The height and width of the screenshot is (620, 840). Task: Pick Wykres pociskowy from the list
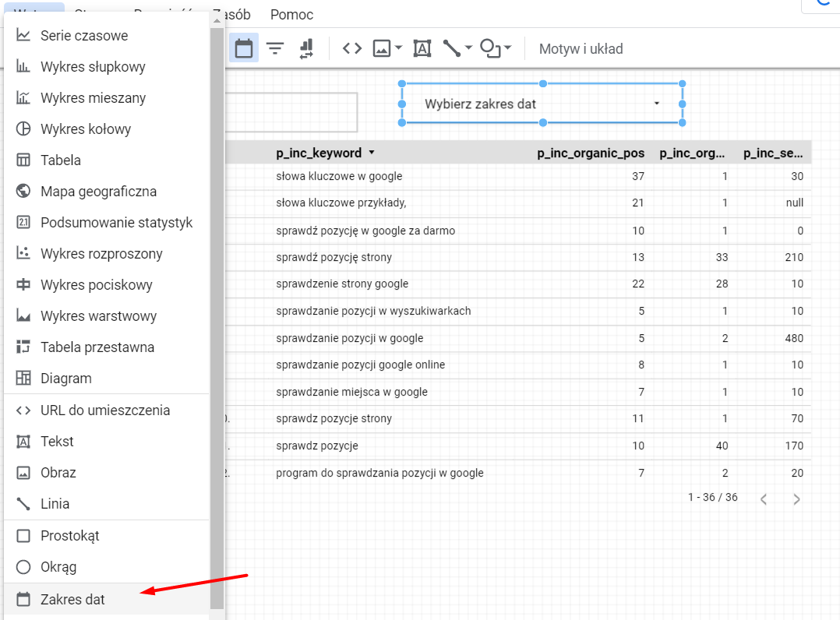(x=106, y=284)
